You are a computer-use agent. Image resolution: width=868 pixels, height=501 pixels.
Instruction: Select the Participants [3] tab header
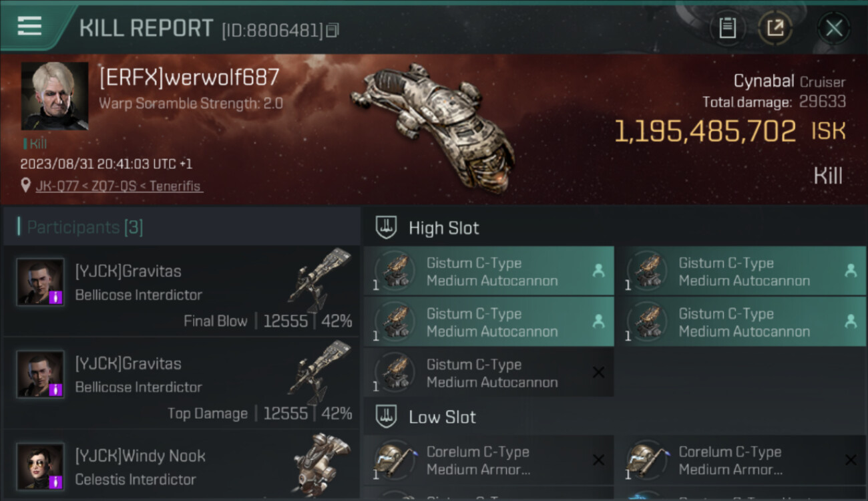(181, 227)
